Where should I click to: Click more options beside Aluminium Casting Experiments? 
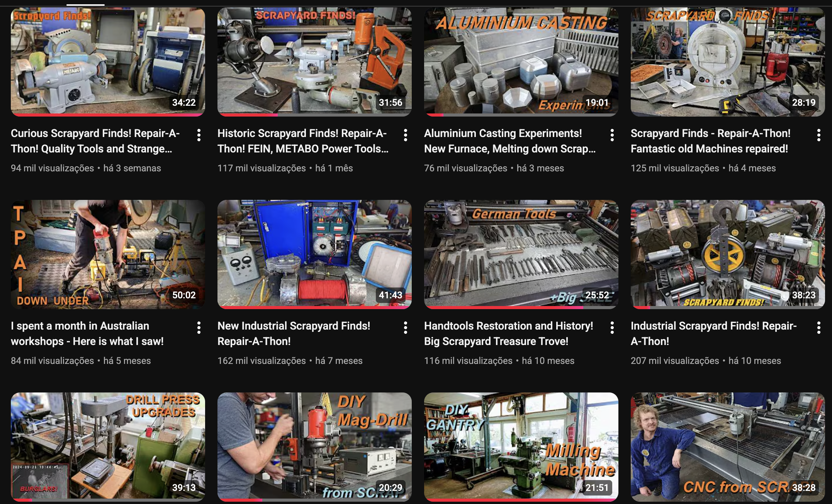pyautogui.click(x=612, y=135)
